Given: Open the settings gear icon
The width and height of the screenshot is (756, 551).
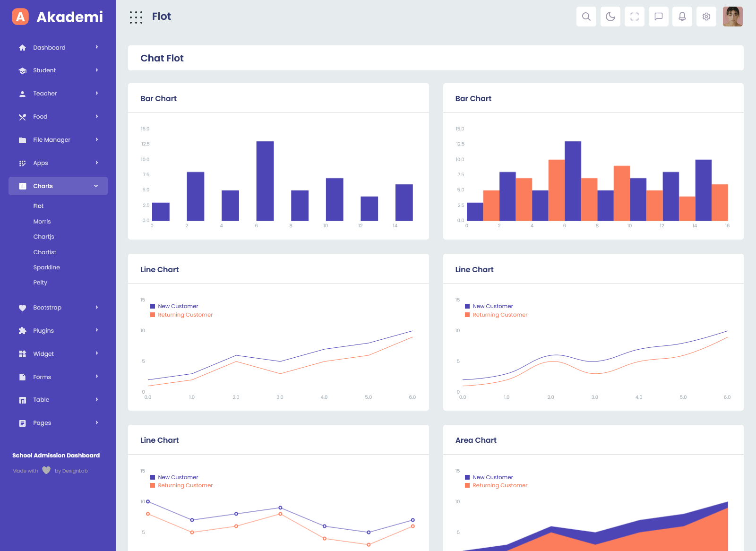Looking at the screenshot, I should [706, 17].
